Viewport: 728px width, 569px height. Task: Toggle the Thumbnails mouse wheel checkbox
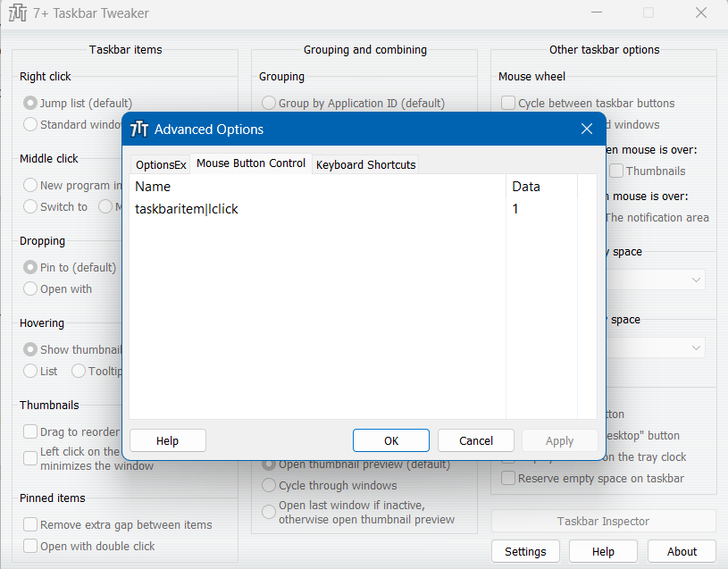pyautogui.click(x=616, y=171)
